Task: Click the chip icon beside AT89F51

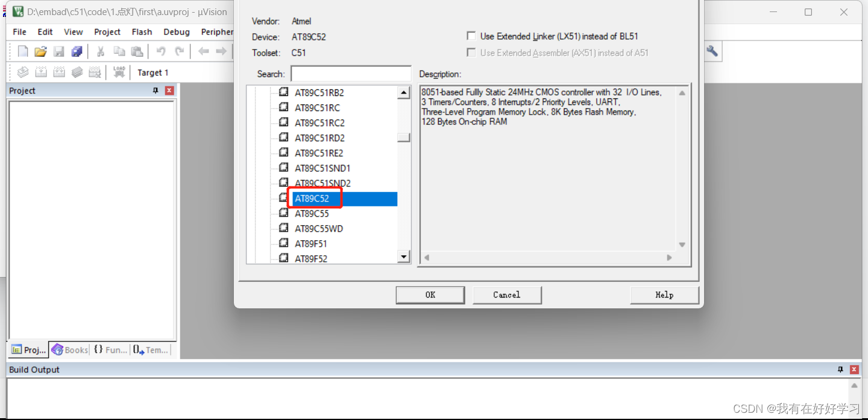Action: tap(283, 243)
